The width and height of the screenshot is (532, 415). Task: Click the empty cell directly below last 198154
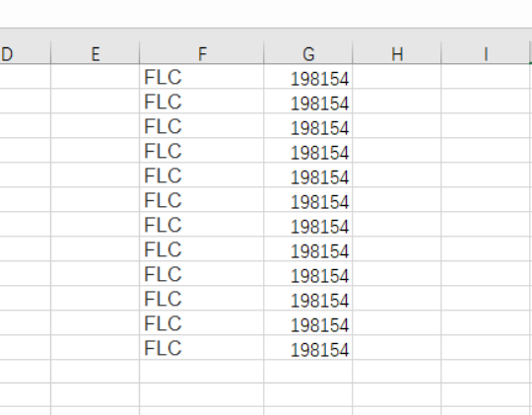click(x=308, y=372)
